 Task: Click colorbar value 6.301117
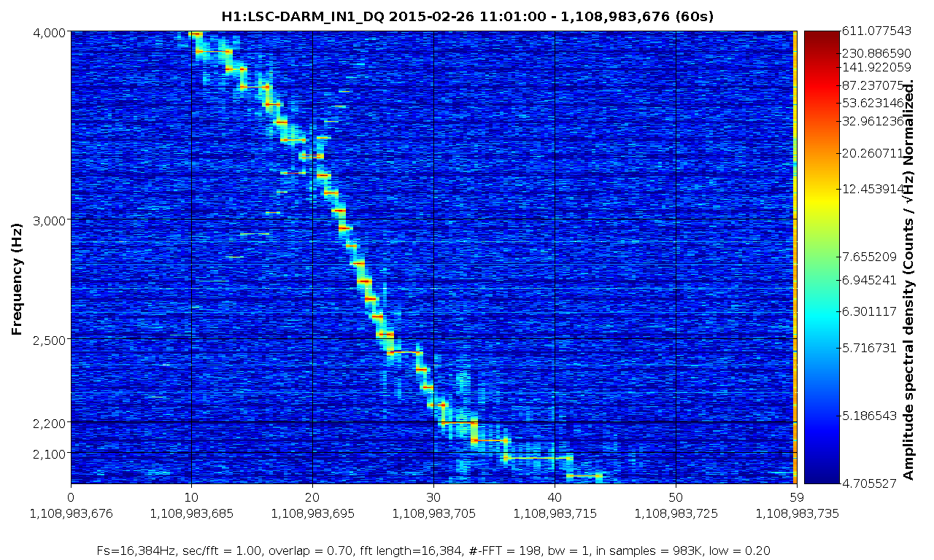pyautogui.click(x=869, y=312)
